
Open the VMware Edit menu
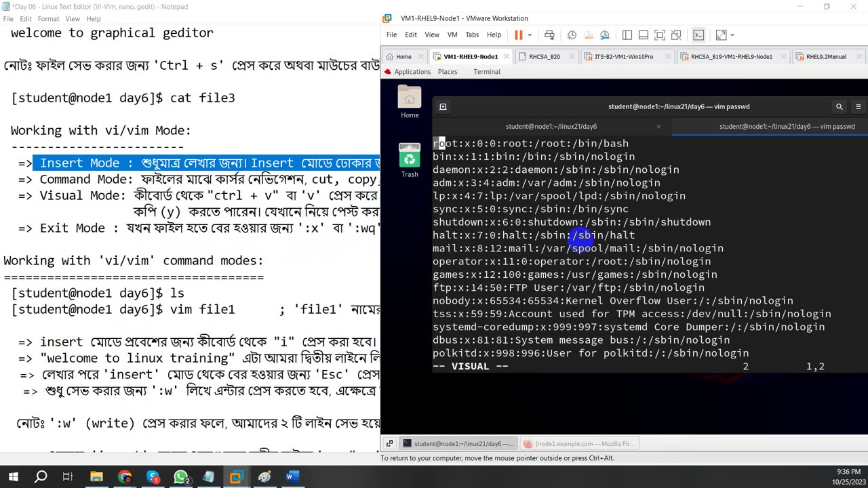coord(411,35)
